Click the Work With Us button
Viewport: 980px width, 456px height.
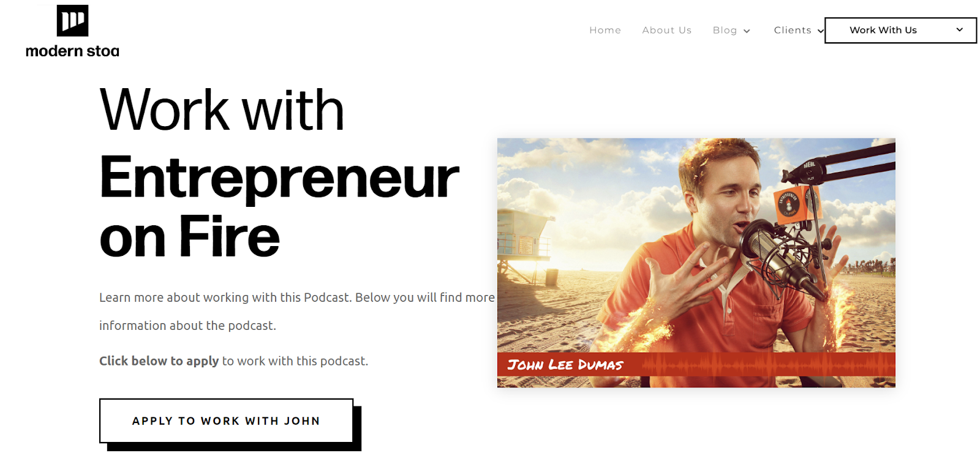tap(900, 30)
